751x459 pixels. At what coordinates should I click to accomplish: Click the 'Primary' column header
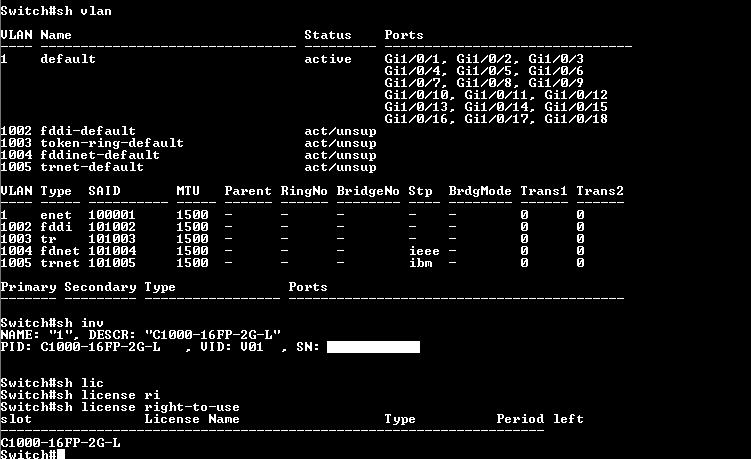[28, 287]
